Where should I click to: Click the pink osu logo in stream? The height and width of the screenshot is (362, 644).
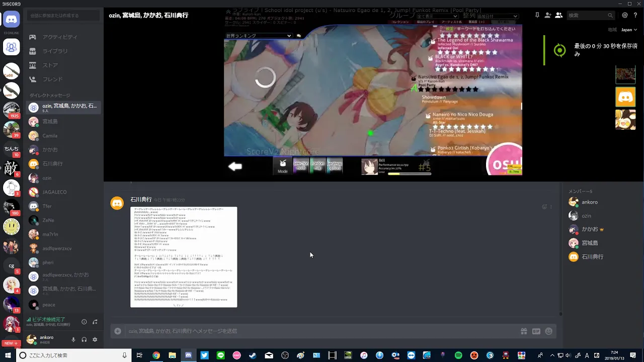[505, 159]
